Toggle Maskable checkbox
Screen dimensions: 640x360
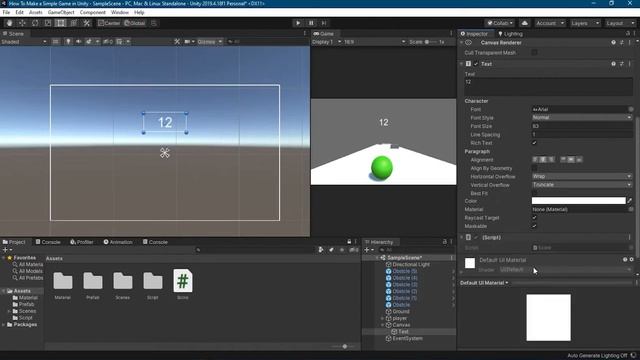point(534,226)
